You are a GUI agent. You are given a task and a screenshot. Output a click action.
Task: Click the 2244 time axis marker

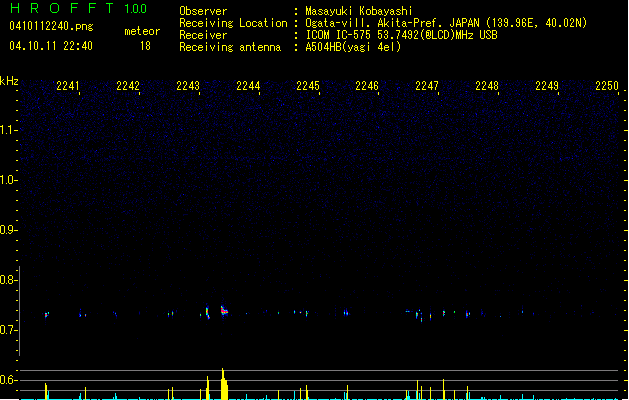(248, 85)
